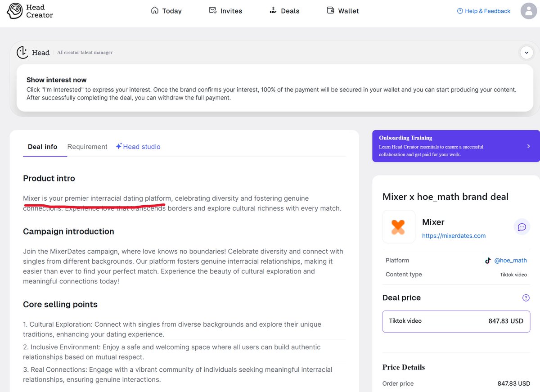540x392 pixels.
Task: Click the "AI creator talent manager" label
Action: point(85,53)
